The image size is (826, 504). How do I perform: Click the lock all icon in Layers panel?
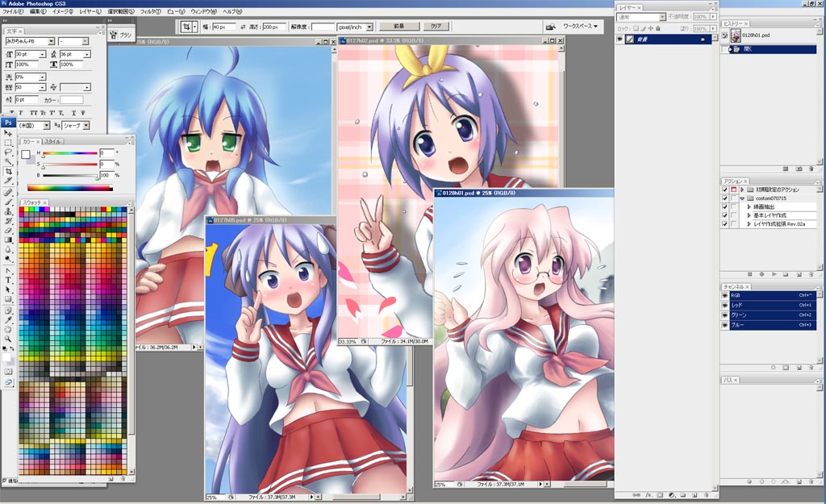tap(657, 28)
